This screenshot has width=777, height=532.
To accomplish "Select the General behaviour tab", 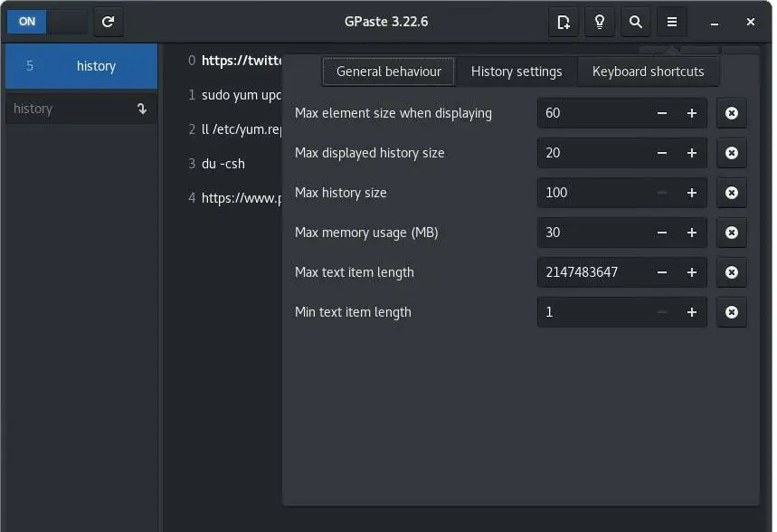I will (x=388, y=71).
